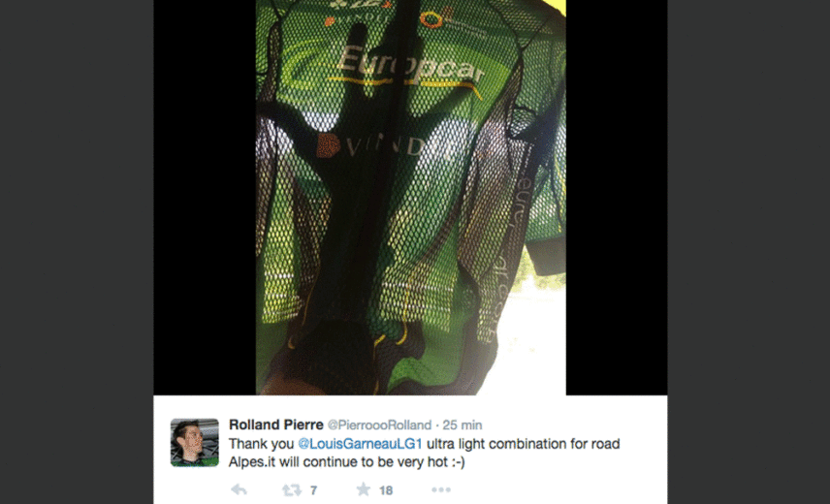
Task: Open Rolland Pierre's profile avatar picture
Action: point(194,443)
